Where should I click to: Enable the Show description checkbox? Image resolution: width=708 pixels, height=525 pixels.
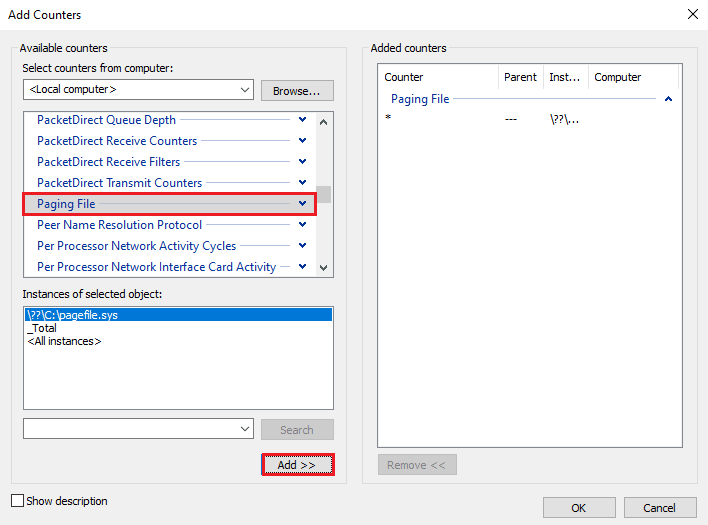[x=18, y=501]
